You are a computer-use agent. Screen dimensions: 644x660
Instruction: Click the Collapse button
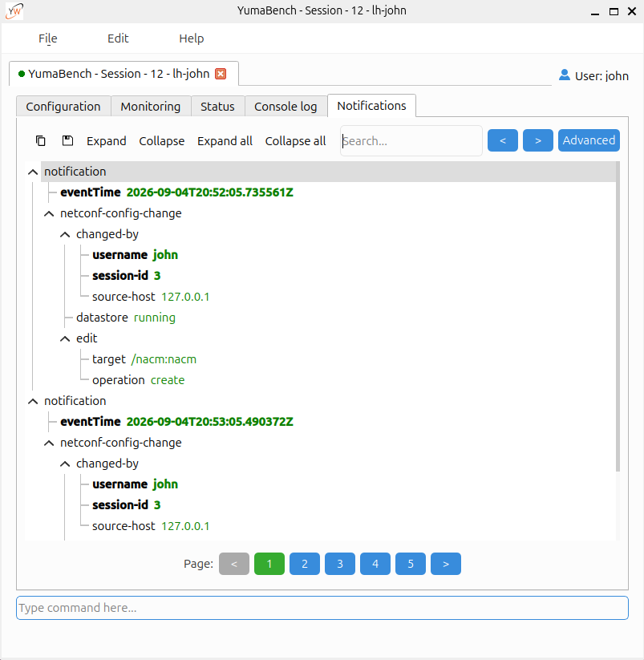click(162, 141)
